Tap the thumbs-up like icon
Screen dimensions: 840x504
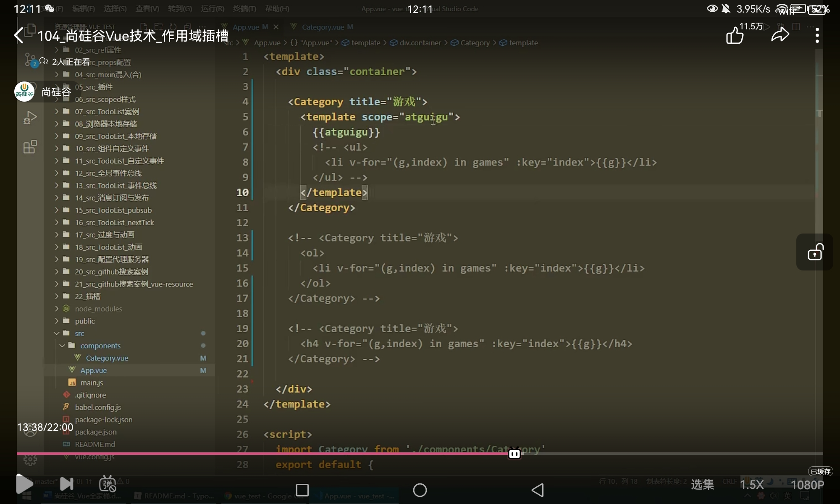[x=735, y=35]
